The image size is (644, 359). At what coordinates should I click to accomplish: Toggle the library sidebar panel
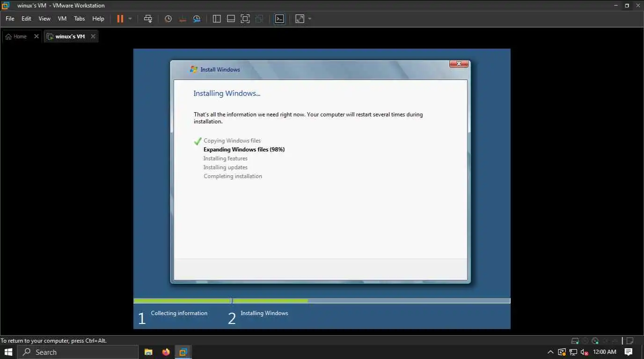(217, 19)
